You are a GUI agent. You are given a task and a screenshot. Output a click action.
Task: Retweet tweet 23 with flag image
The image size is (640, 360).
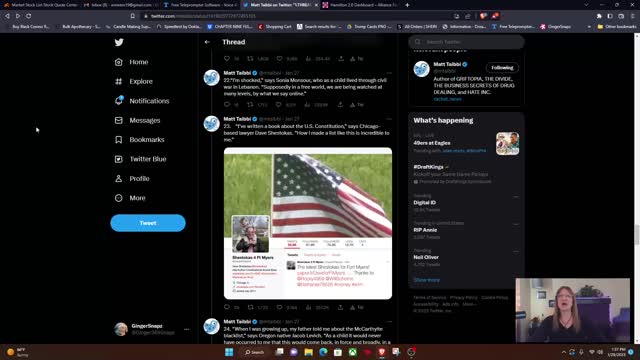coord(251,307)
